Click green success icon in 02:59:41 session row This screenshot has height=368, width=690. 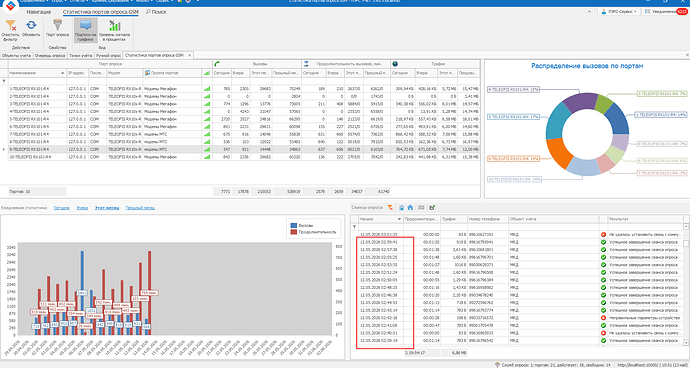603,242
